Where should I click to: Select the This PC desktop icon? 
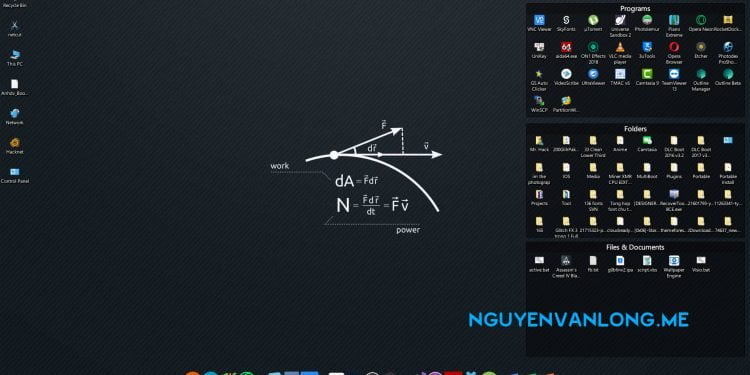[x=15, y=57]
